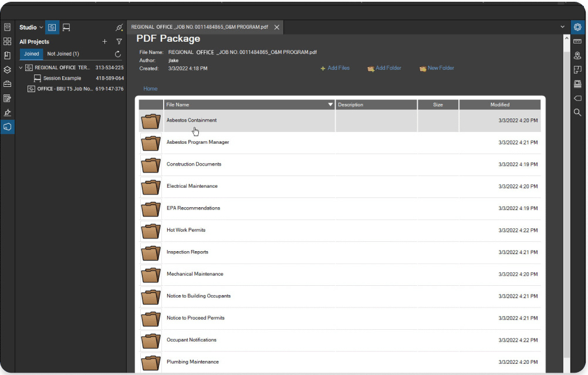588x375 pixels.
Task: Open the Hot Work Permits folder
Action: pyautogui.click(x=186, y=230)
